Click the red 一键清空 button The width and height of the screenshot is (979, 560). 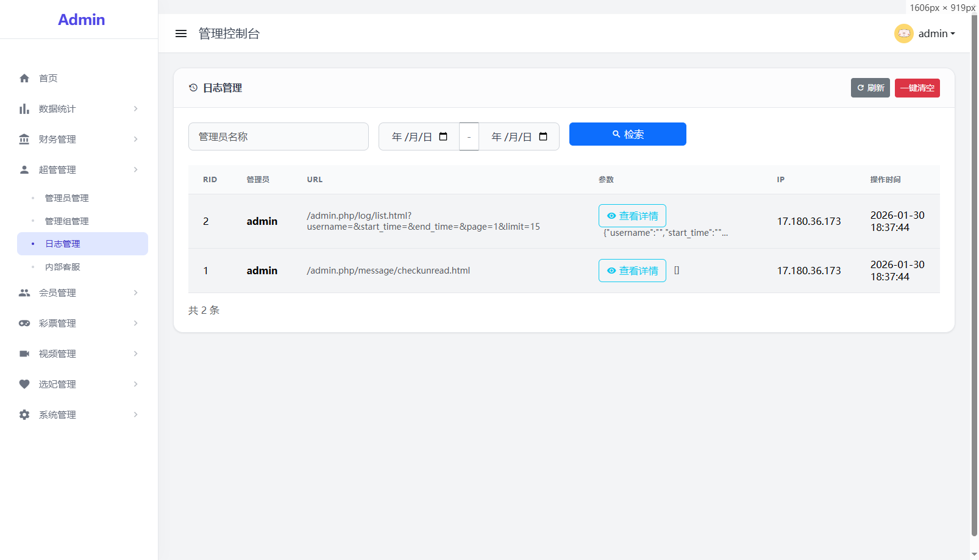pyautogui.click(x=917, y=88)
